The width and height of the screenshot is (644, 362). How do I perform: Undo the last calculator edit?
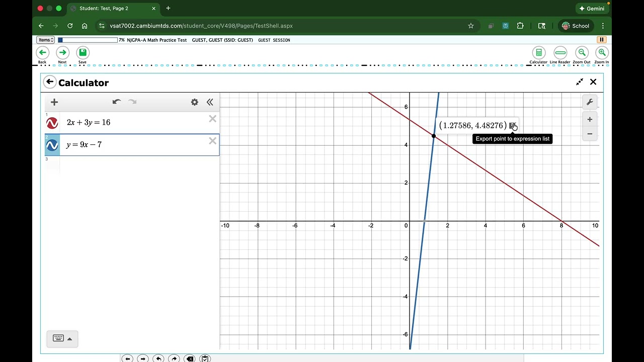click(117, 102)
